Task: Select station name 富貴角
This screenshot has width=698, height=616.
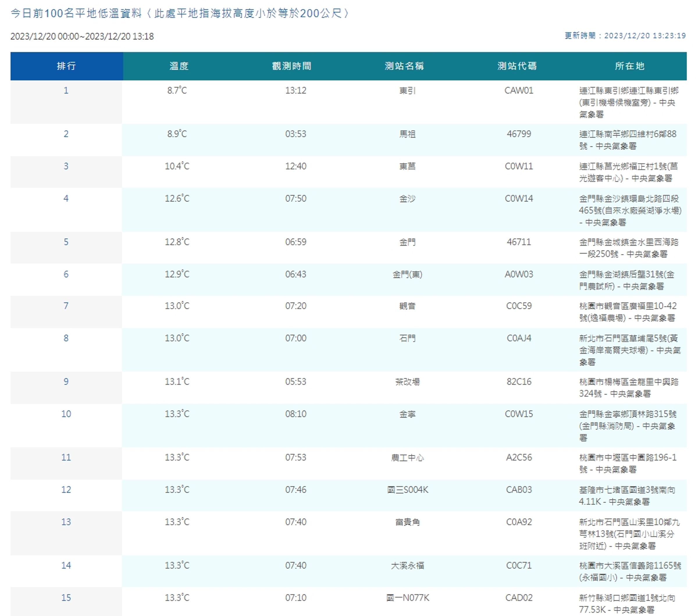Action: click(x=407, y=522)
